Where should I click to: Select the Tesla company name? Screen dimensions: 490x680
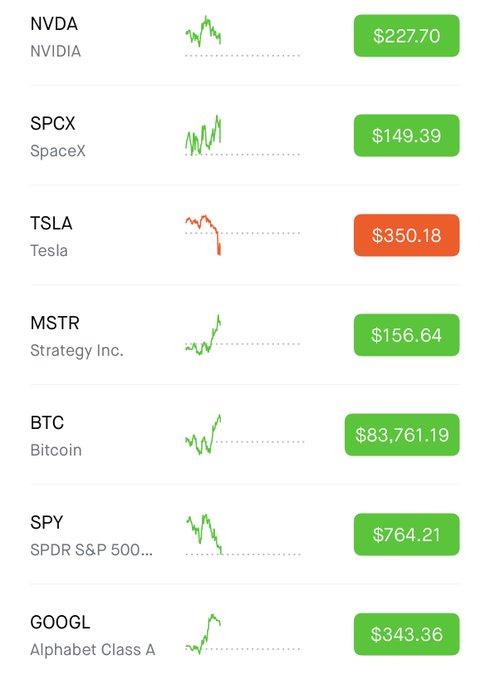pos(49,251)
